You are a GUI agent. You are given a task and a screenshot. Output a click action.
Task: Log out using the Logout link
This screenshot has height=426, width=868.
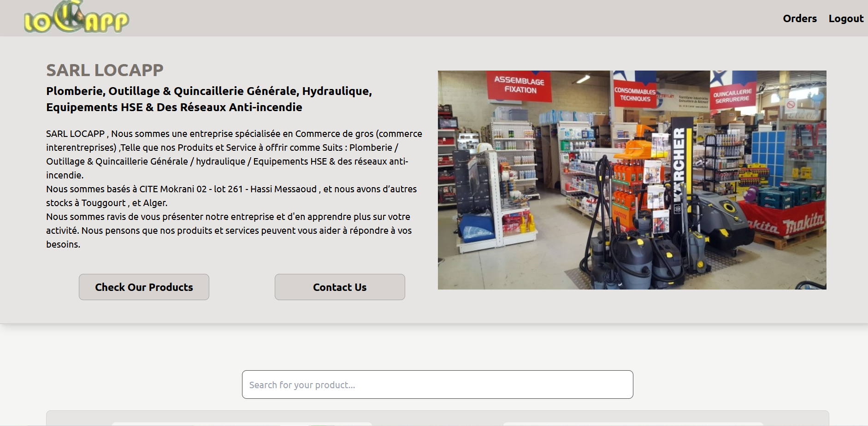845,18
